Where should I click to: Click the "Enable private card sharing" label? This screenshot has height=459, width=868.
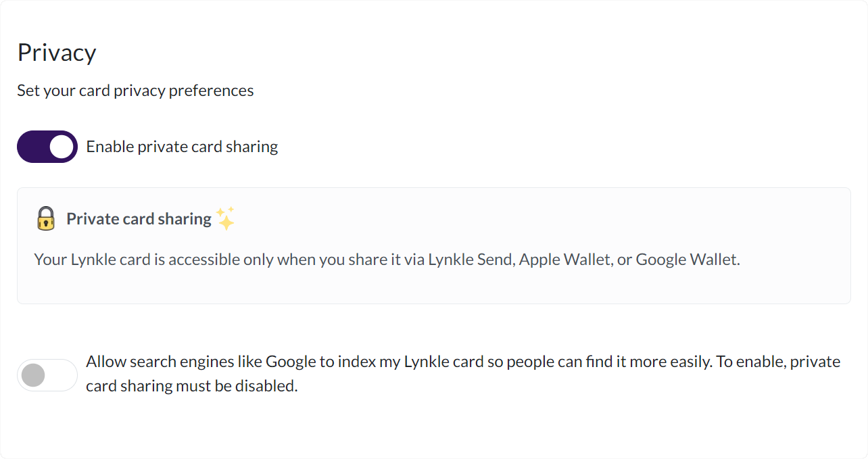tap(182, 147)
